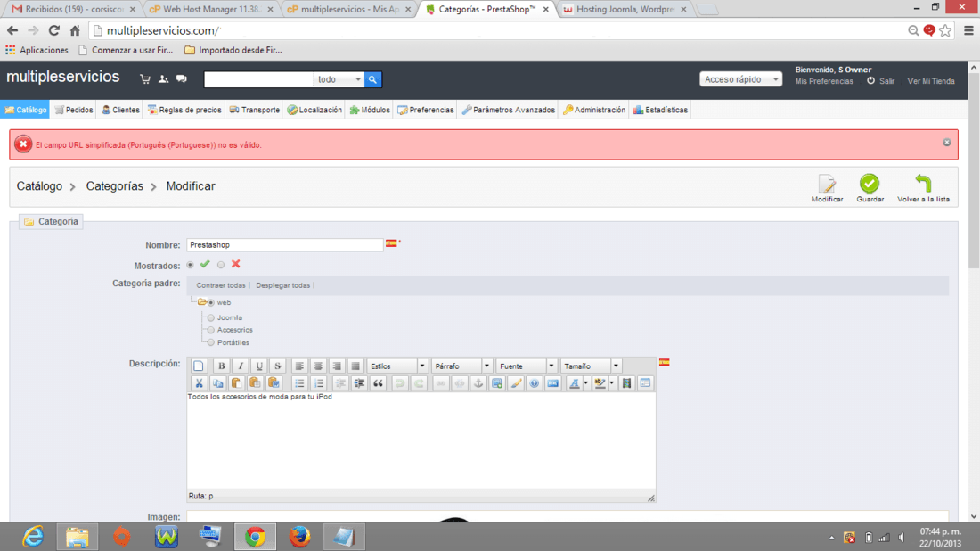Viewport: 980px width, 551px height.
Task: Select Accesorios as parent category
Action: [210, 330]
